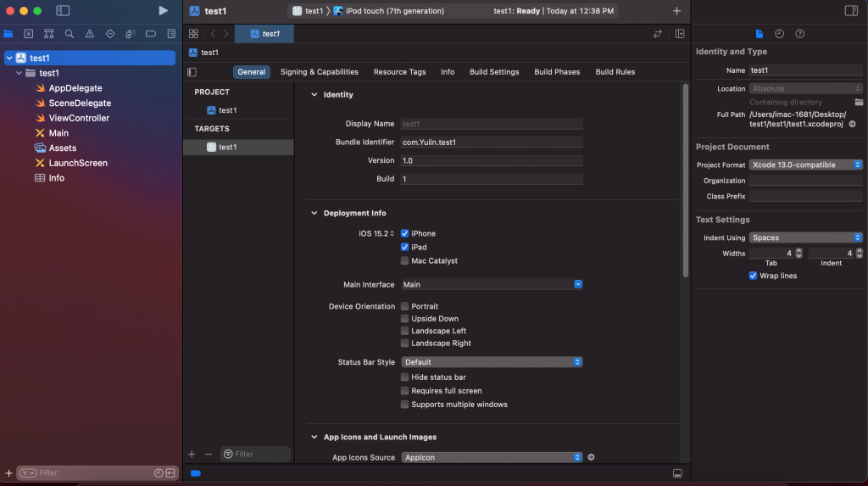868x486 pixels.
Task: Enable Mac Catalyst checkbox
Action: tap(404, 260)
